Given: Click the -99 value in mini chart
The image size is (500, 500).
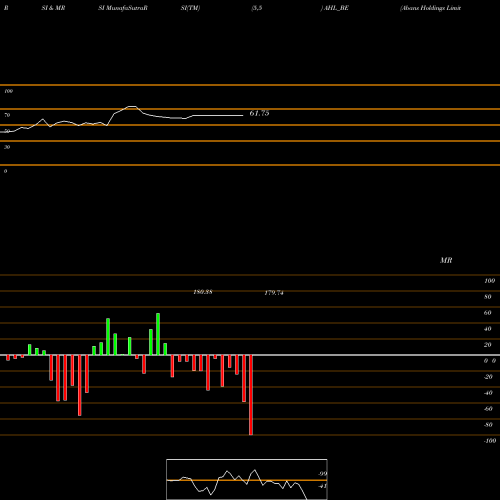Looking at the screenshot, I should pyautogui.click(x=322, y=474).
